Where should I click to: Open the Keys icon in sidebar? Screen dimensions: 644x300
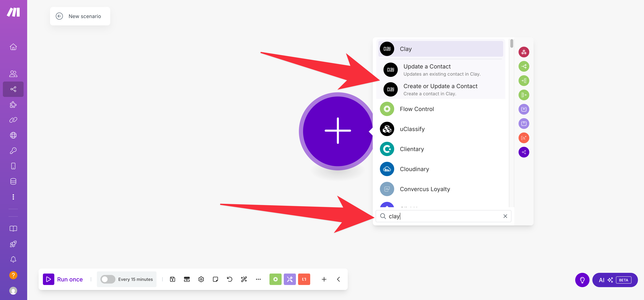point(13,151)
